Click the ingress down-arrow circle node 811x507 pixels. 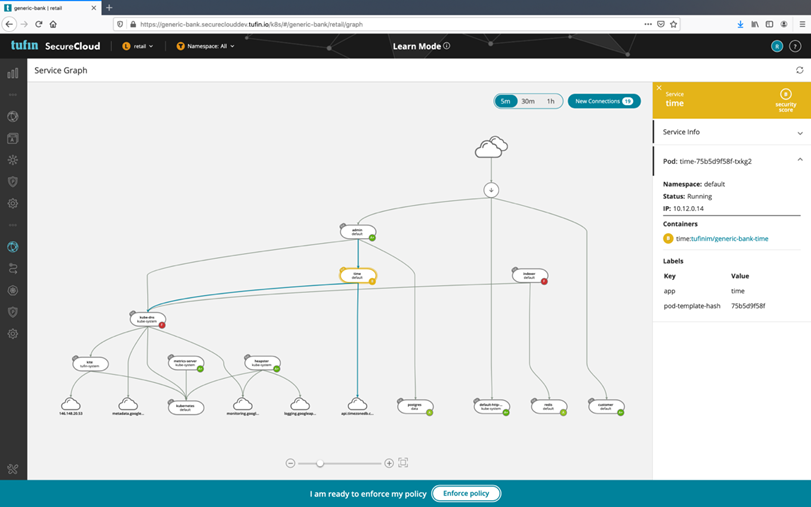point(491,190)
